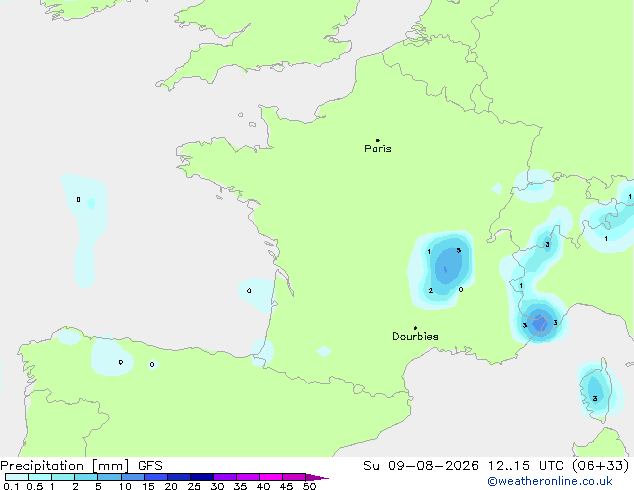Click the '(06+33)' model run text
This screenshot has width=634, height=490.
601,466
